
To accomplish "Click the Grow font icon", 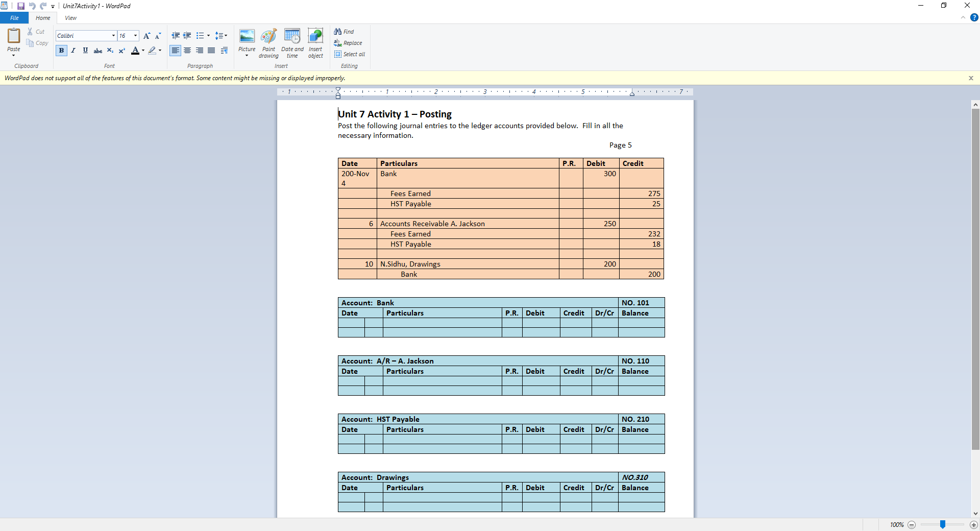I will (146, 36).
